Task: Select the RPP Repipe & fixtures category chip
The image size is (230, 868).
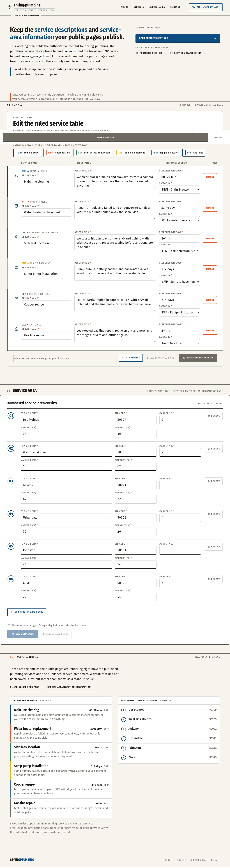Action: (165, 153)
